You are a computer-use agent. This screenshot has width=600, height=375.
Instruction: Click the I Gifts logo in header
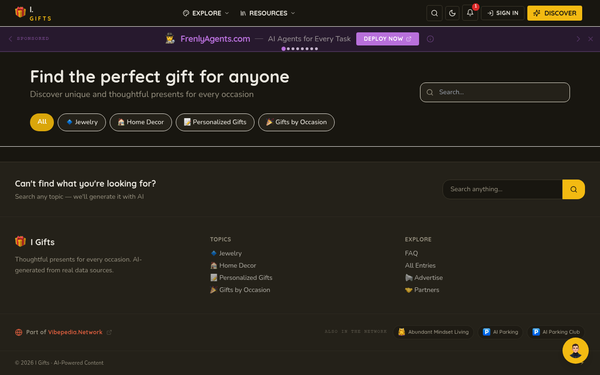pos(33,13)
